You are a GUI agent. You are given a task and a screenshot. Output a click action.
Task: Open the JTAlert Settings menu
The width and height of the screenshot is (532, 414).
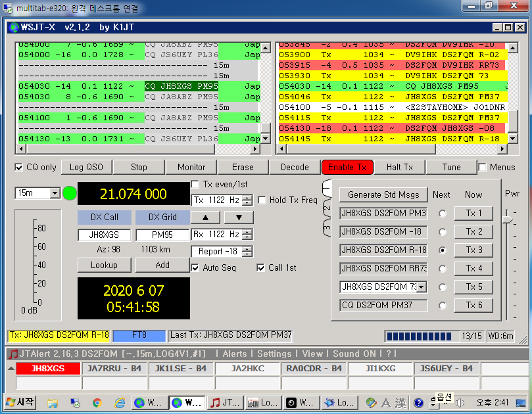click(x=274, y=354)
